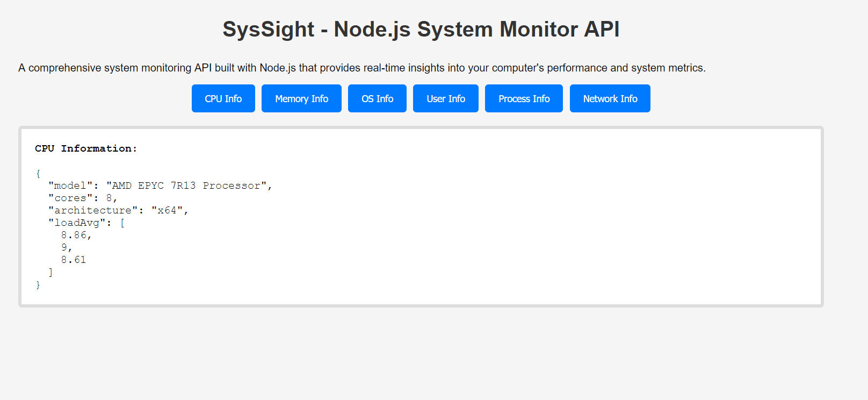Click the 8.86 load average value
868x400 pixels.
pos(74,235)
